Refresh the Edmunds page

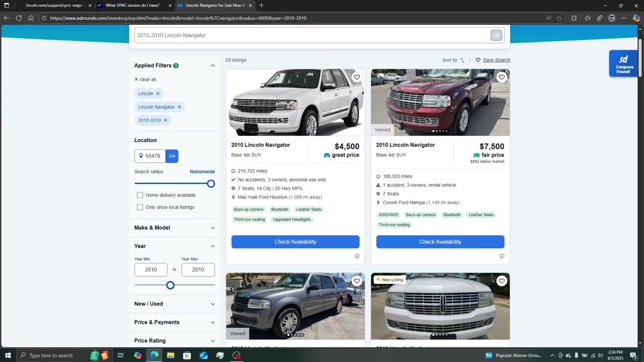click(x=19, y=18)
